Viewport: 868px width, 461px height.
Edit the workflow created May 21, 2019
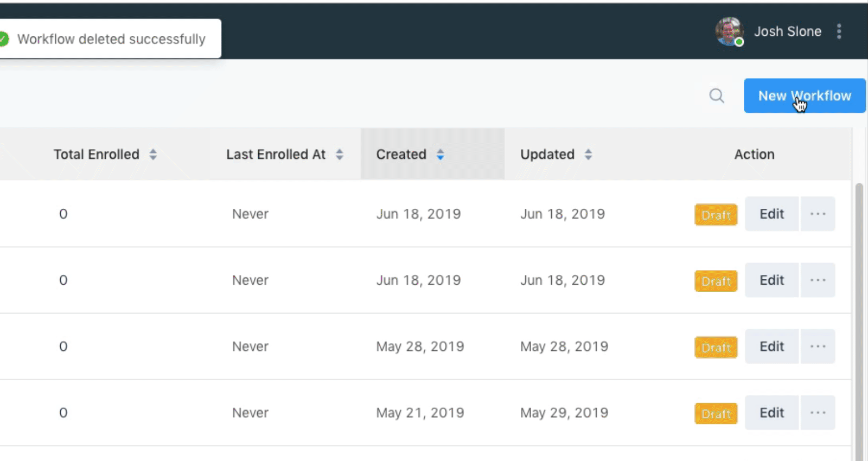(x=771, y=413)
